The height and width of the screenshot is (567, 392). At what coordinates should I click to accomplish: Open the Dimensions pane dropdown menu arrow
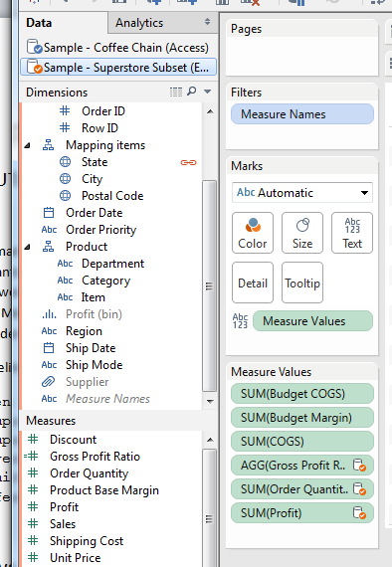[x=208, y=92]
